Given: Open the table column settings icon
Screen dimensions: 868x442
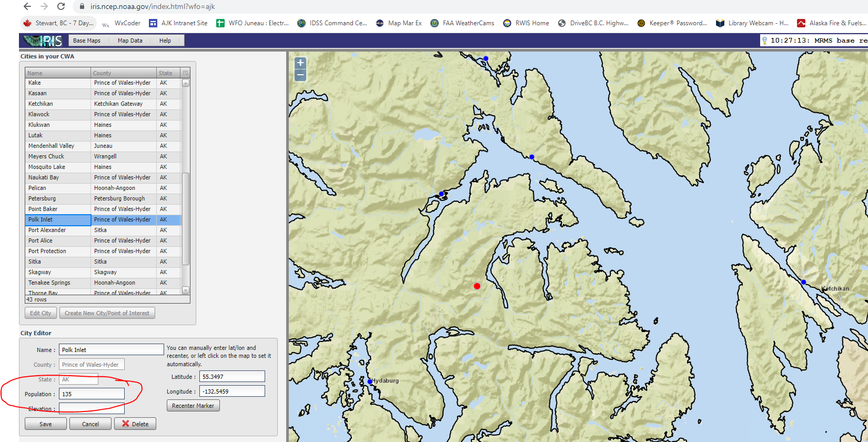Looking at the screenshot, I should [185, 73].
